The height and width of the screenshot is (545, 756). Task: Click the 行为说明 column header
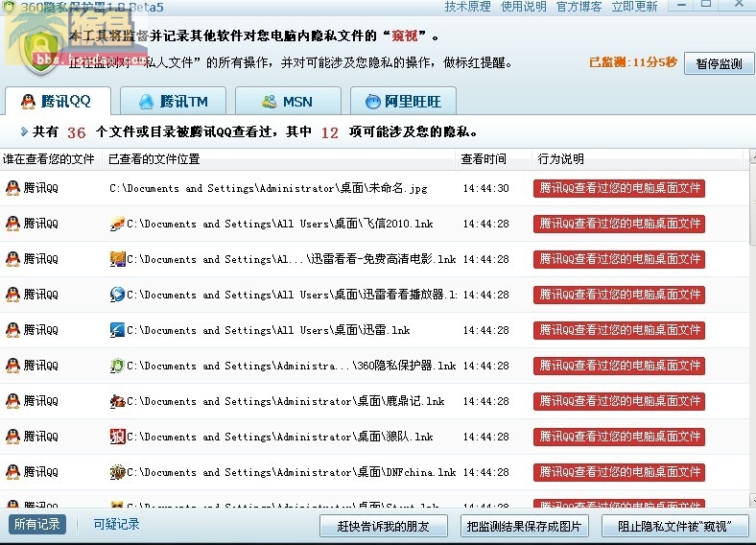coord(636,159)
